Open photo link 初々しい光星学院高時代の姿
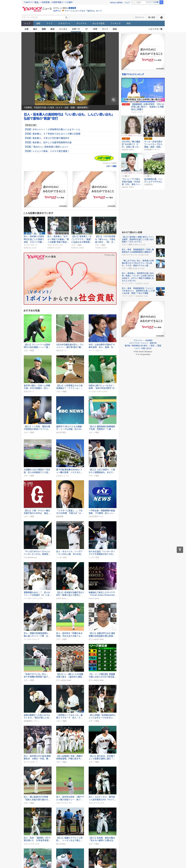This screenshot has height=868, width=186. click(48, 142)
